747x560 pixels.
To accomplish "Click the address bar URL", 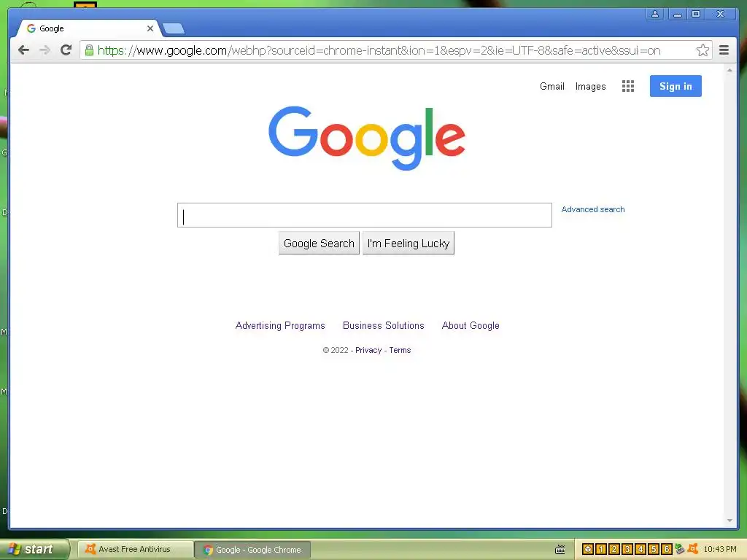I will pos(379,50).
